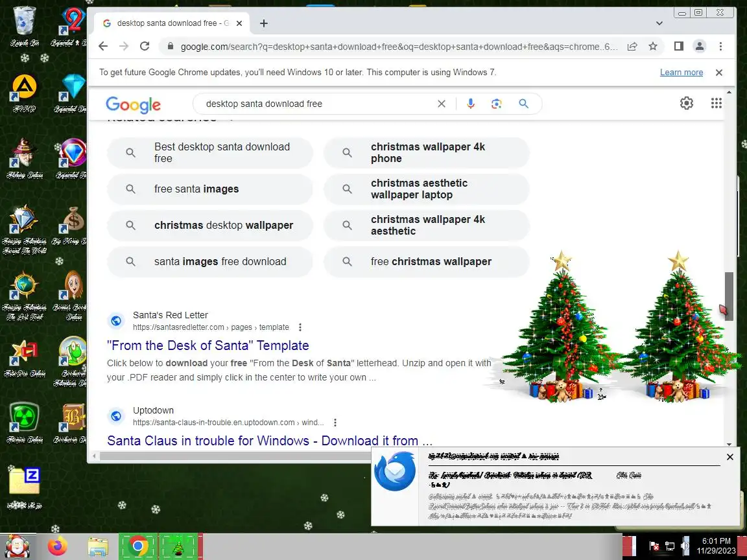
Task: Open Chrome's three-dot main menu
Action: tap(721, 46)
